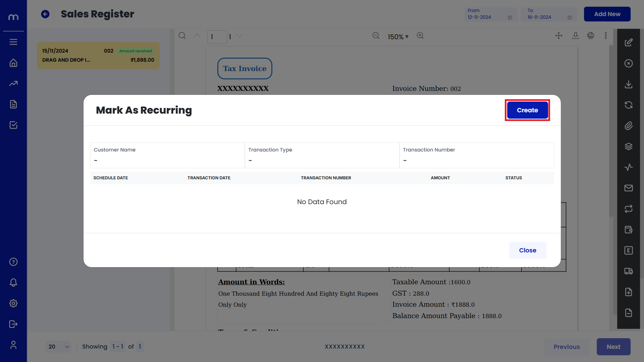The image size is (644, 362).
Task: Open the notifications bell icon
Action: 13,283
